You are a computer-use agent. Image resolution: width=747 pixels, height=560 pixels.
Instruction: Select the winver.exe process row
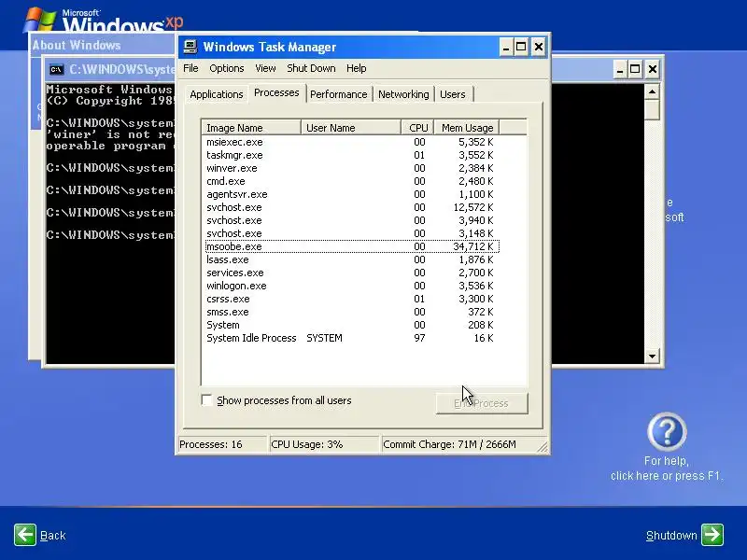point(352,168)
